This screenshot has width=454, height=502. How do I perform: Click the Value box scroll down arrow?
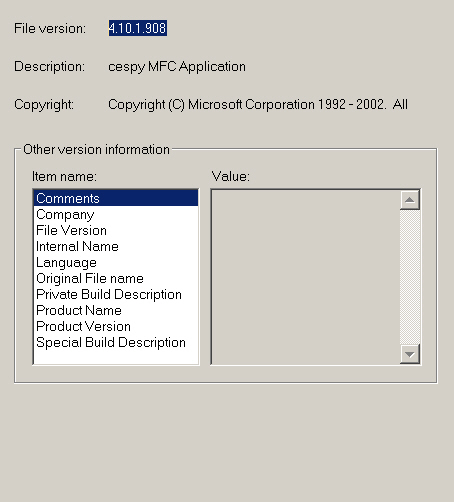coord(409,354)
